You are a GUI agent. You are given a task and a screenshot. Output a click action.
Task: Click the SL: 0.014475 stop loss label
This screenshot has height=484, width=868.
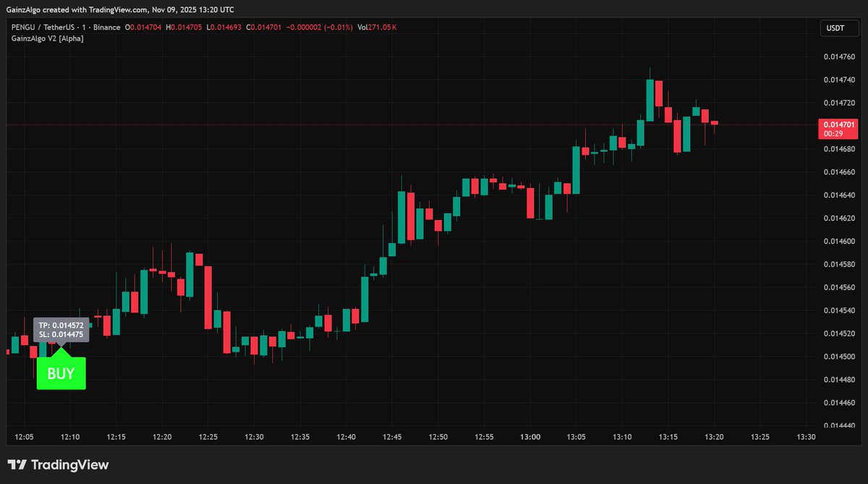pyautogui.click(x=61, y=334)
